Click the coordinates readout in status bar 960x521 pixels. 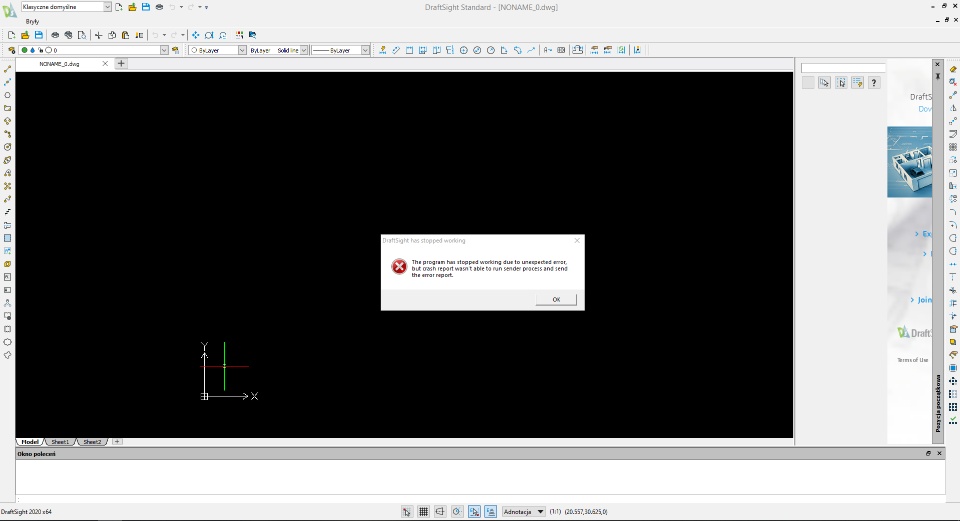tap(586, 512)
